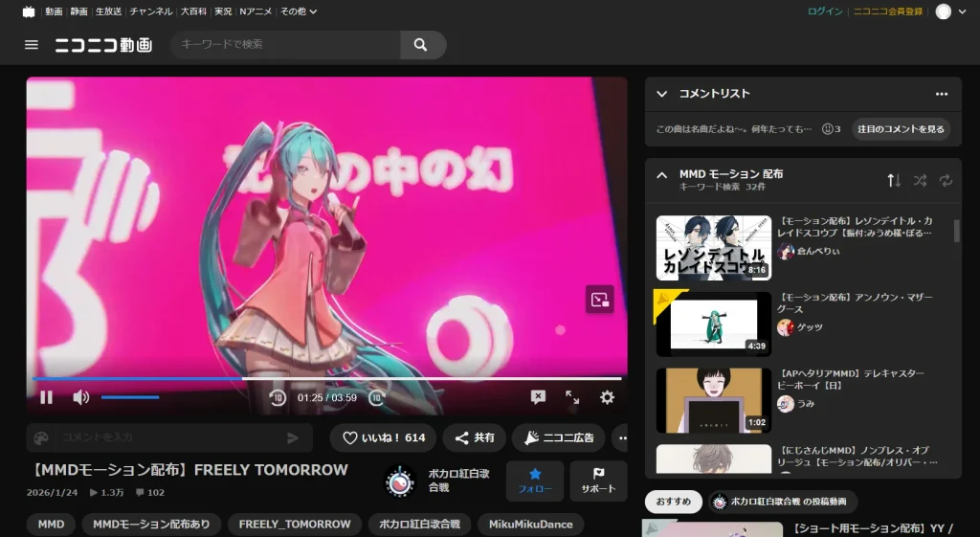Viewport: 980px width, 537px height.
Task: Click the 共有 share button
Action: (x=475, y=437)
